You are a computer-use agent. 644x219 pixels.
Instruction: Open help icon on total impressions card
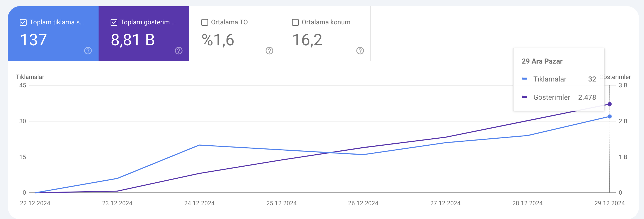point(179,51)
